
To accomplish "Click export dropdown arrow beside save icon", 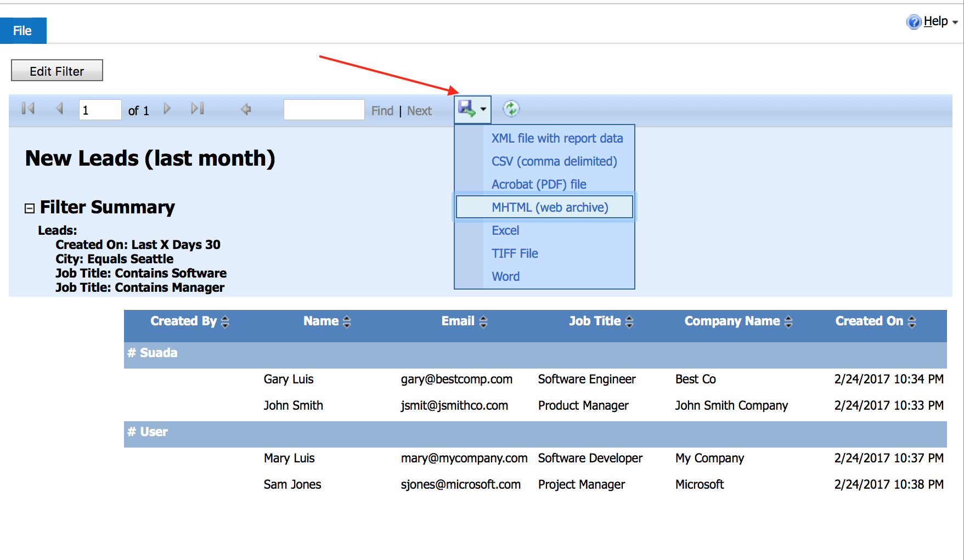I will click(483, 109).
